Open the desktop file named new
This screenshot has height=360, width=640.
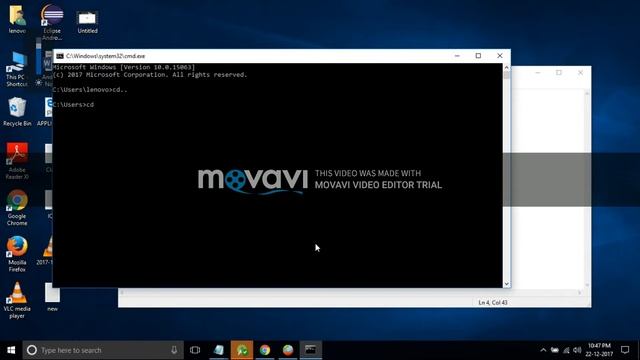[52, 297]
